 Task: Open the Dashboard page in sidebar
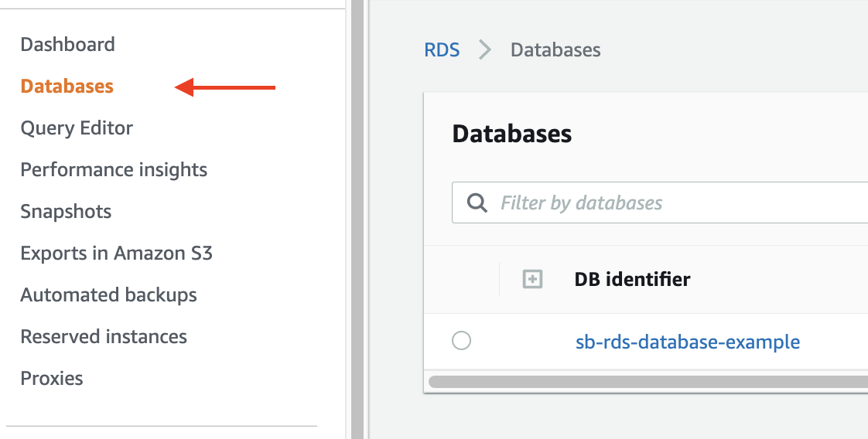click(67, 45)
